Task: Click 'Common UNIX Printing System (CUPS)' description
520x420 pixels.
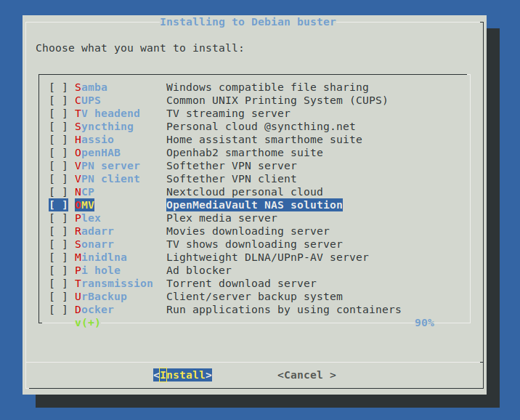Action: [277, 100]
